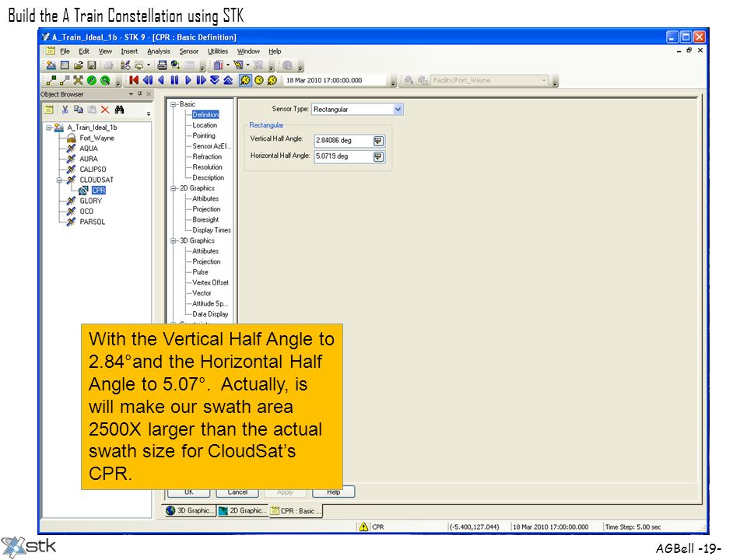
Task: Select the CALIPSO satellite in the tree
Action: point(93,170)
